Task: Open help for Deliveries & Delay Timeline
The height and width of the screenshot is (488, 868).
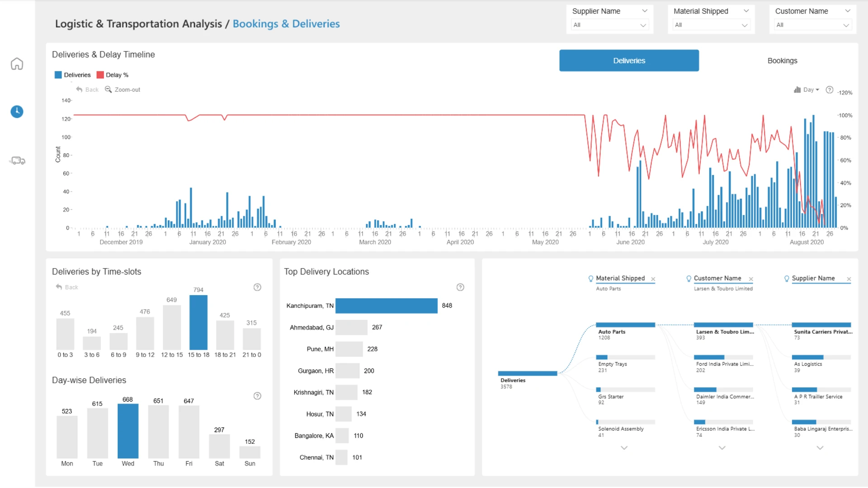Action: click(830, 89)
